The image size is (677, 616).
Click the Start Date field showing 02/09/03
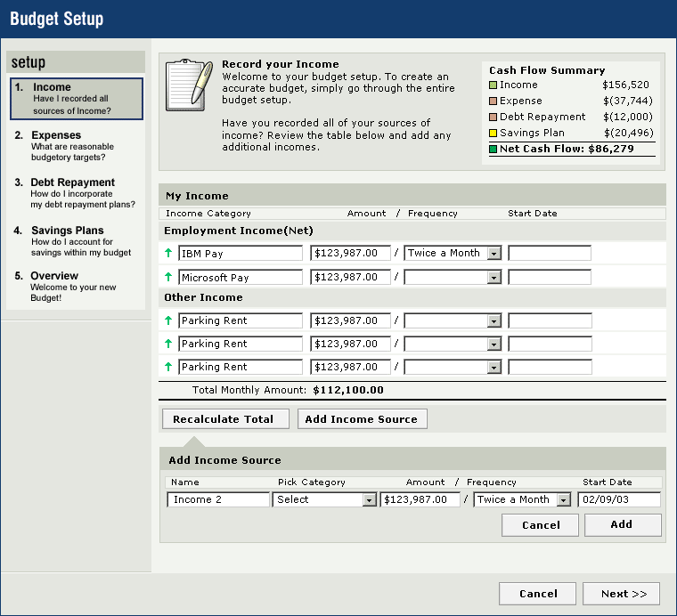[618, 500]
